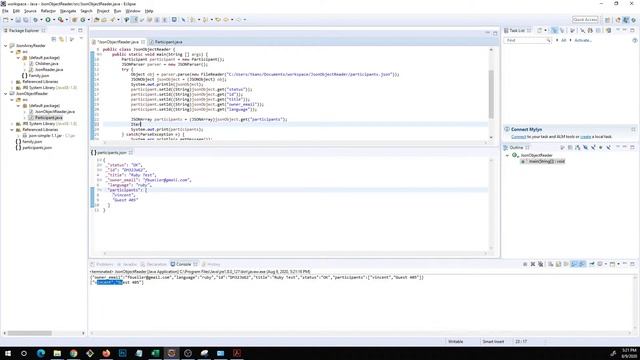Click the Search toolbar icon
This screenshot has width=640, height=360.
[x=113, y=20]
